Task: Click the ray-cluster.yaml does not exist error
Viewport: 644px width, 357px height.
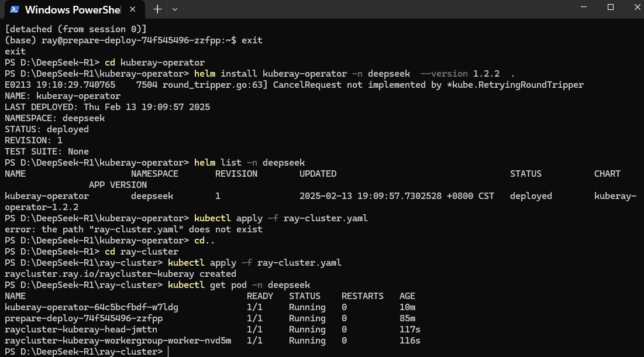Action: coord(133,229)
